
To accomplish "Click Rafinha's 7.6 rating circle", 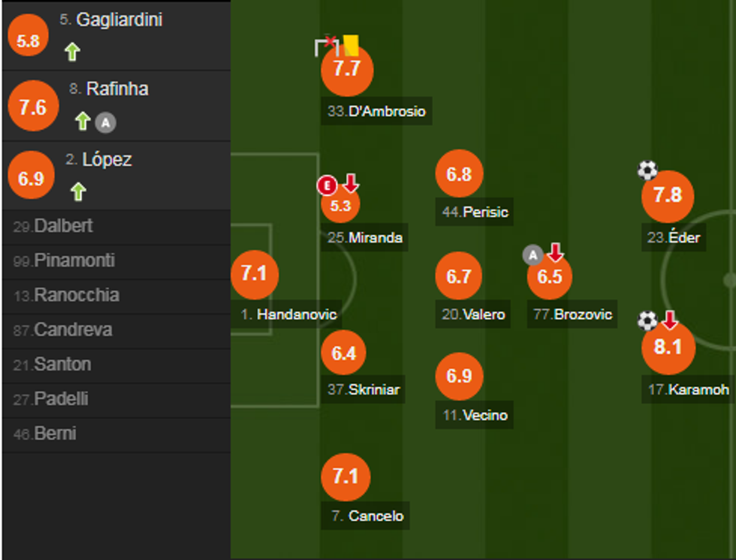I will click(33, 107).
